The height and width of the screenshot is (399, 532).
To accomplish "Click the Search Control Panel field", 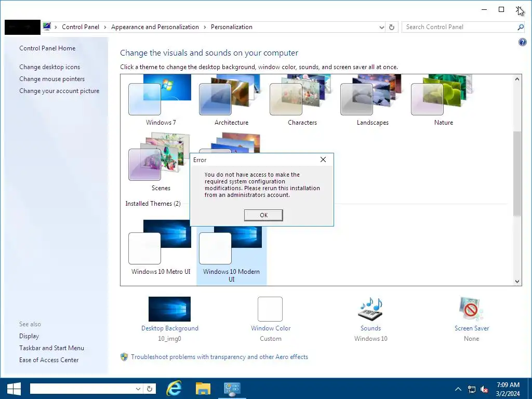I will point(460,27).
